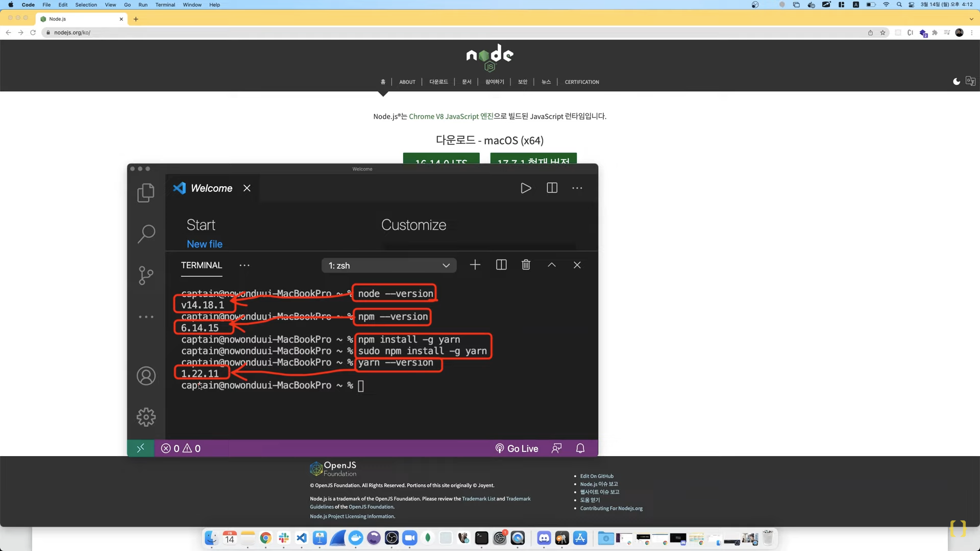980x551 pixels.
Task: Show errors and warnings in status bar
Action: coord(181,448)
